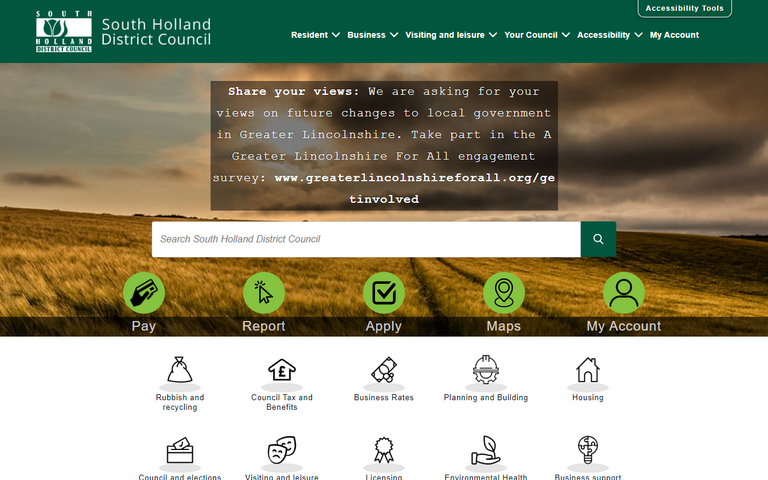Click the Accessibility Tools button
Viewport: 768px width, 480px height.
(x=684, y=9)
